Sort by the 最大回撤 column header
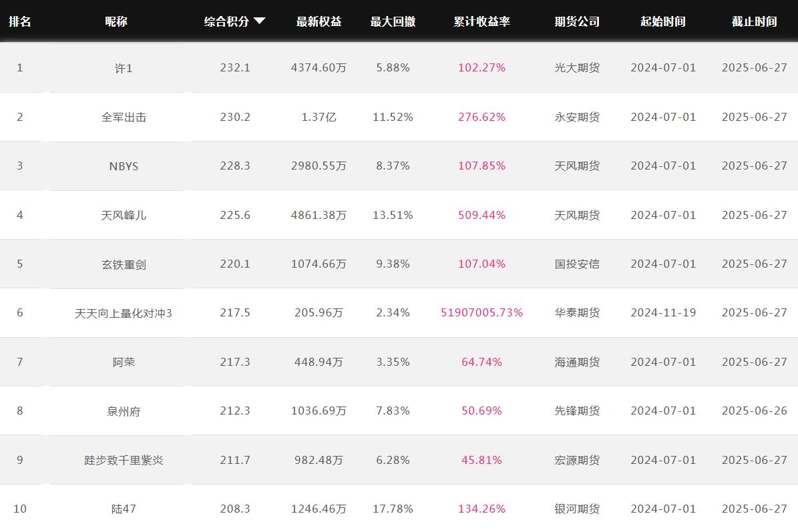Image resolution: width=798 pixels, height=532 pixels. click(393, 21)
